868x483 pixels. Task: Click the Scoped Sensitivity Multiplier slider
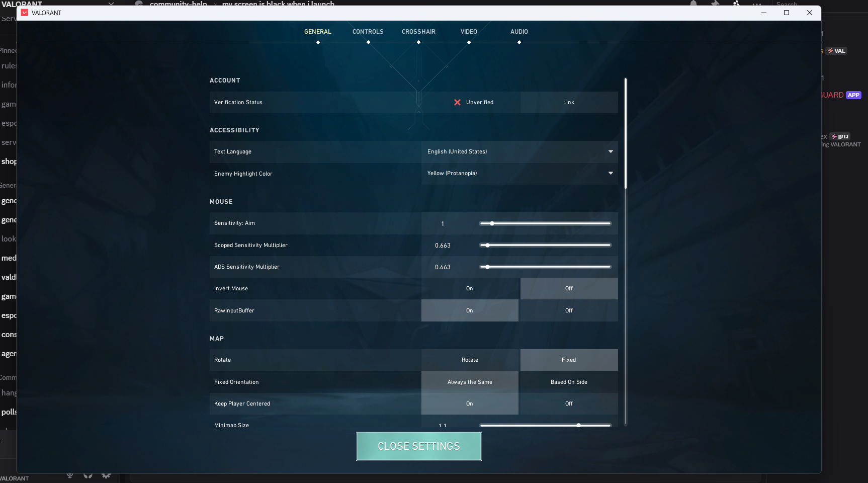(545, 246)
